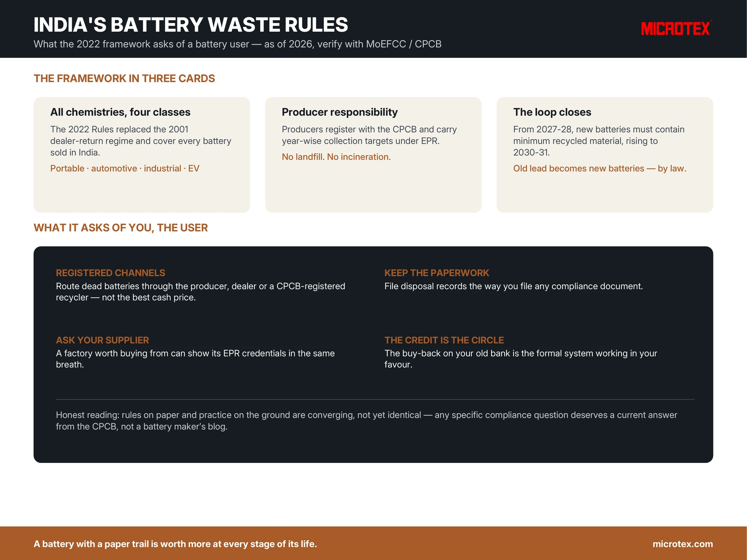Click The Credit Is the Circle heading

point(444,340)
